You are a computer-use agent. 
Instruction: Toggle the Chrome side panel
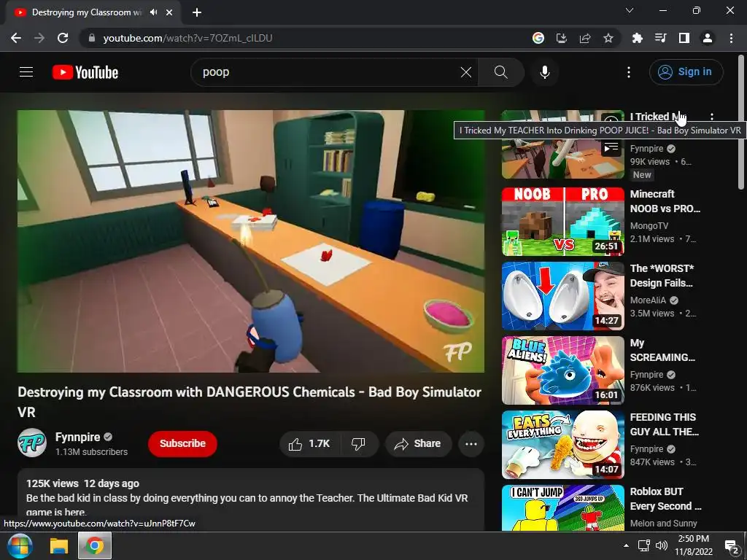click(684, 38)
